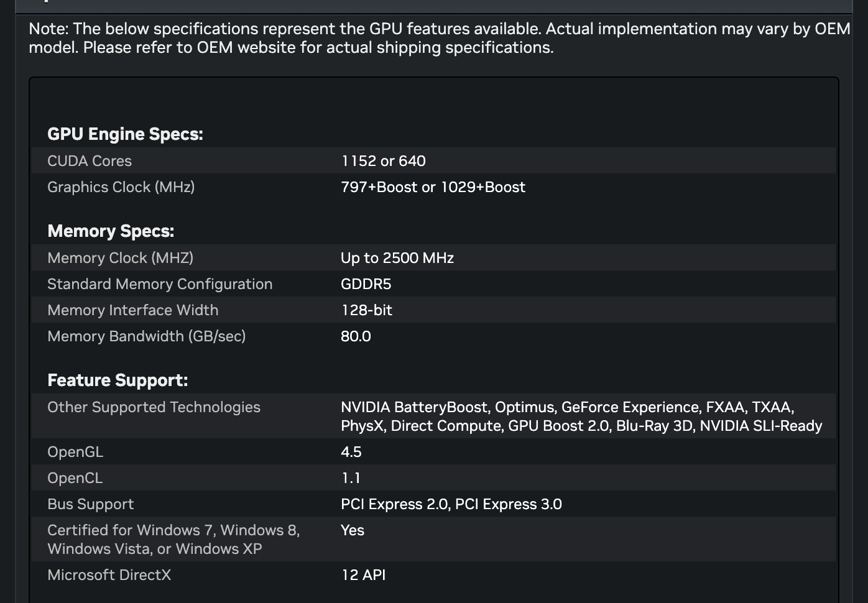
Task: Select the 'Yes' certification value
Action: tap(352, 530)
